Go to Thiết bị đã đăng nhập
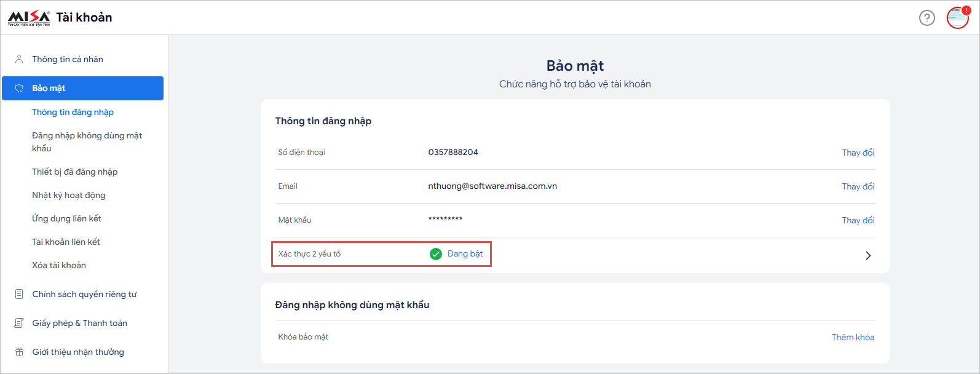 point(74,172)
